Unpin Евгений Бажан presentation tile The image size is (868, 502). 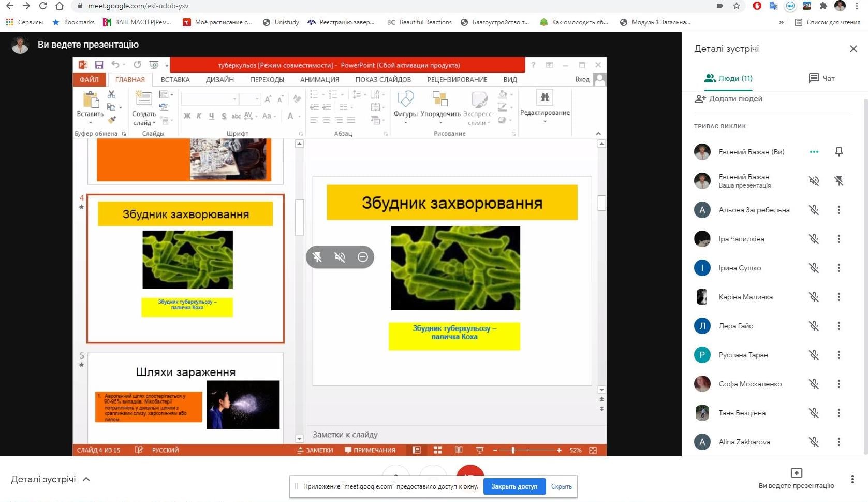(x=838, y=181)
